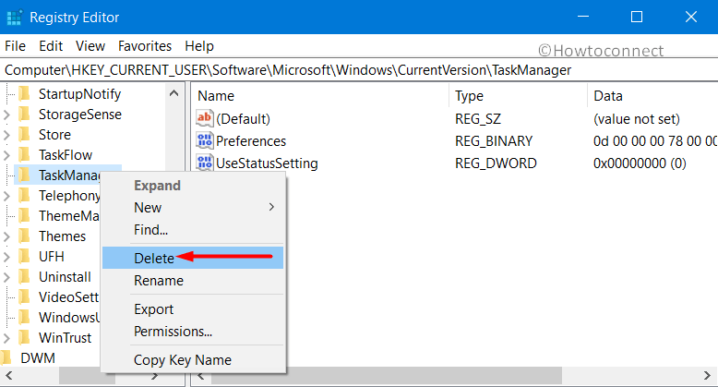This screenshot has width=718, height=387.
Task: Choose Delete from the context menu
Action: 193,258
